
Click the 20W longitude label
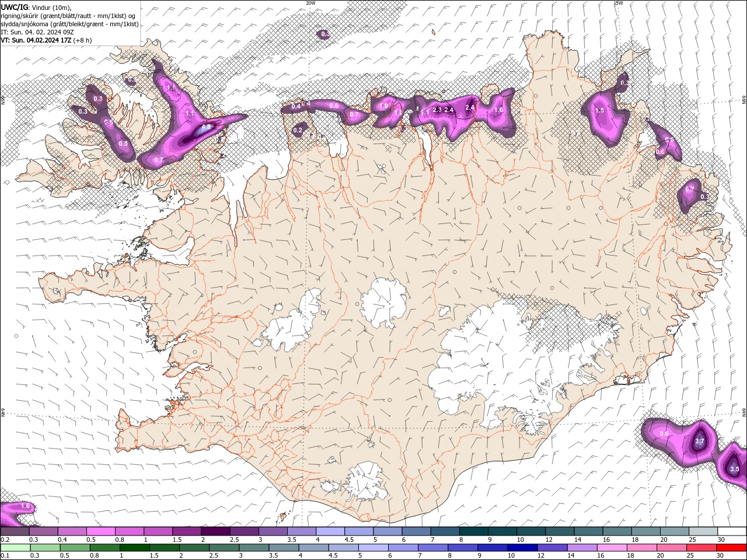[310, 3]
